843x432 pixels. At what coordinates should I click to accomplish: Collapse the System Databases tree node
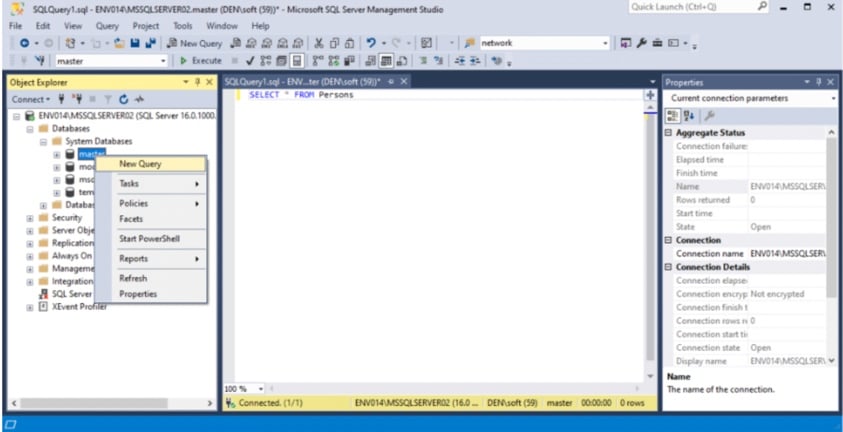tap(43, 141)
